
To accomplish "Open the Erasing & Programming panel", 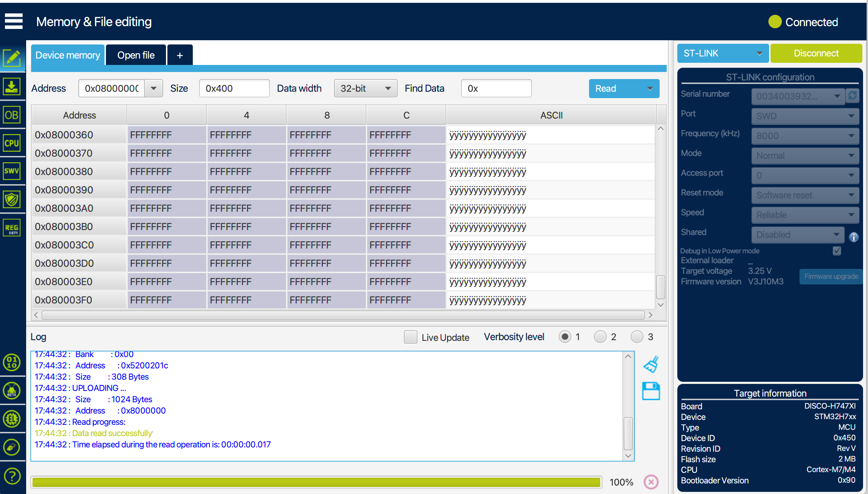I will click(x=12, y=86).
